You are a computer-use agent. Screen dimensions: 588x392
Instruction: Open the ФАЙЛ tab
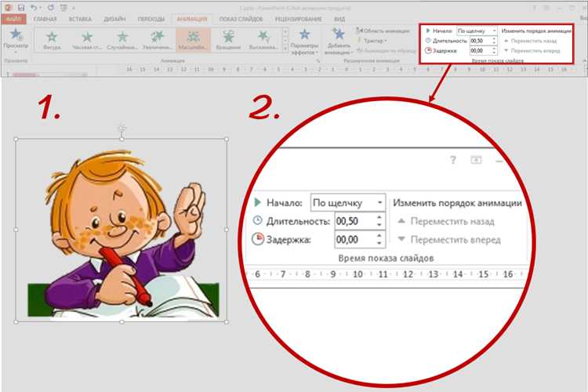13,19
